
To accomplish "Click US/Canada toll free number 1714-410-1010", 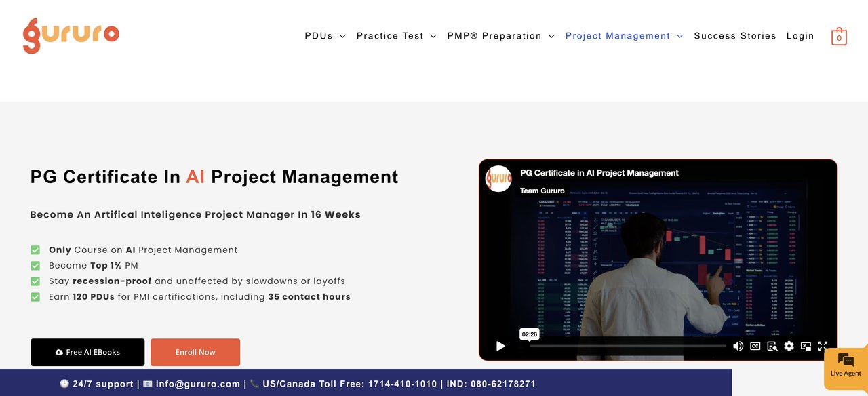I will [x=403, y=384].
